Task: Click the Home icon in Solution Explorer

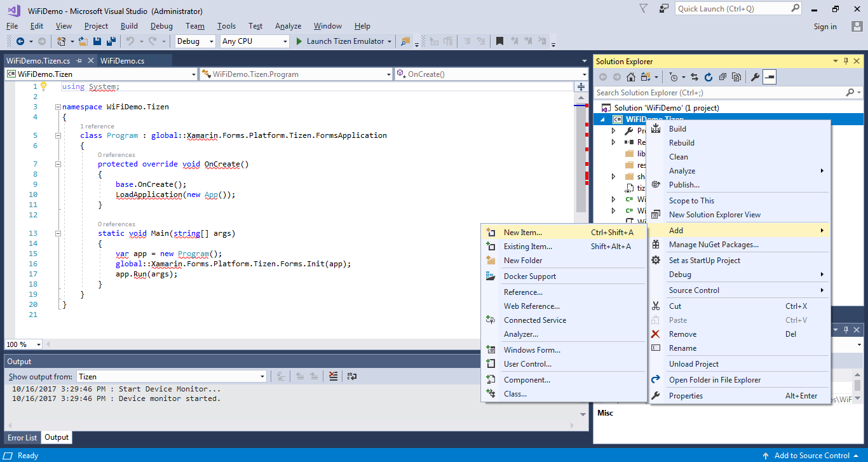Action: pyautogui.click(x=630, y=78)
